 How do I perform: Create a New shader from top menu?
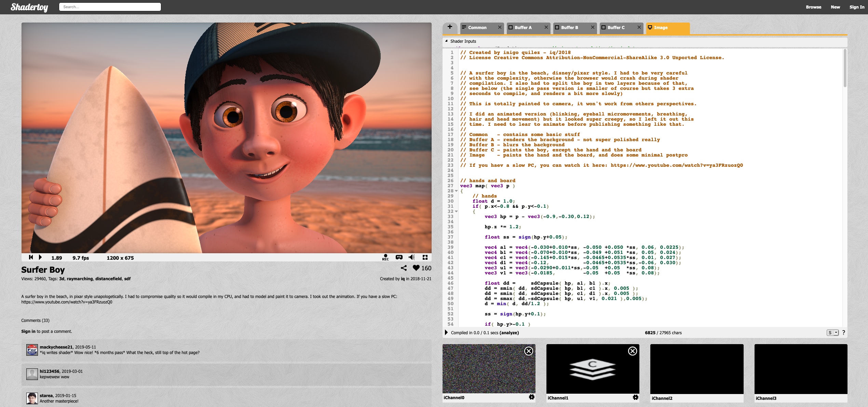(x=835, y=7)
